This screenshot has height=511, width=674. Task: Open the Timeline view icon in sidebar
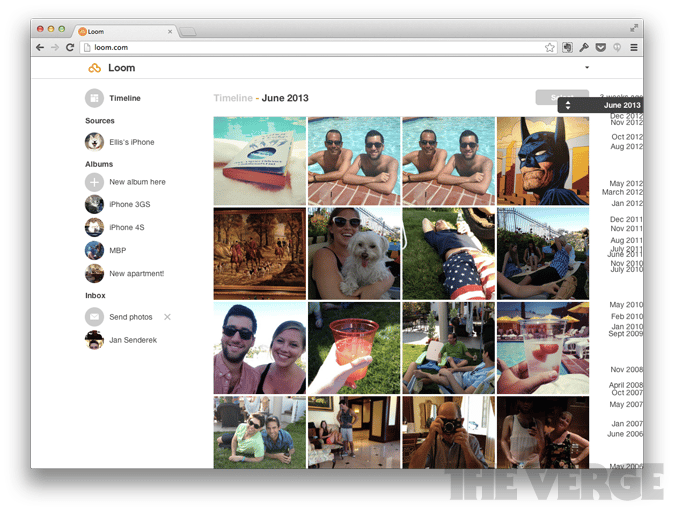94,98
